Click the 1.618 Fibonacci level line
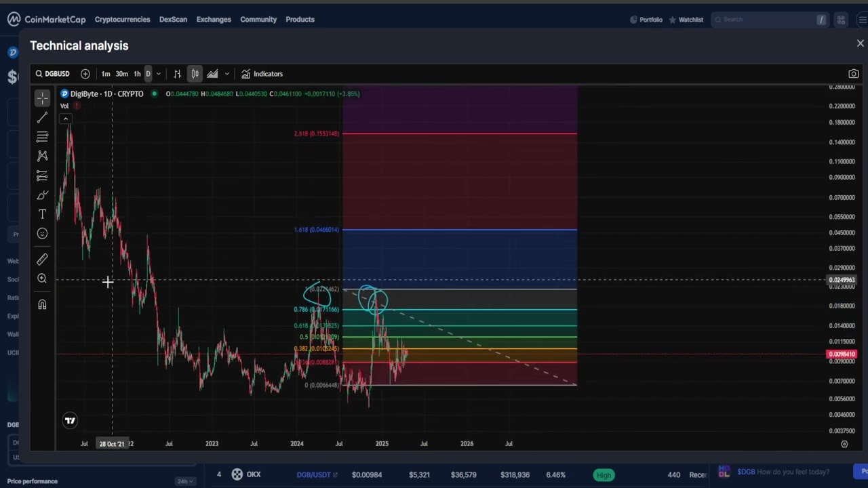The image size is (868, 488). (x=460, y=230)
